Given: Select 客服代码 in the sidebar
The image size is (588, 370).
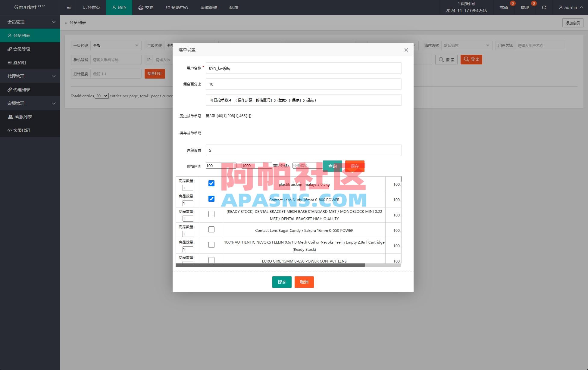Looking at the screenshot, I should [21, 130].
